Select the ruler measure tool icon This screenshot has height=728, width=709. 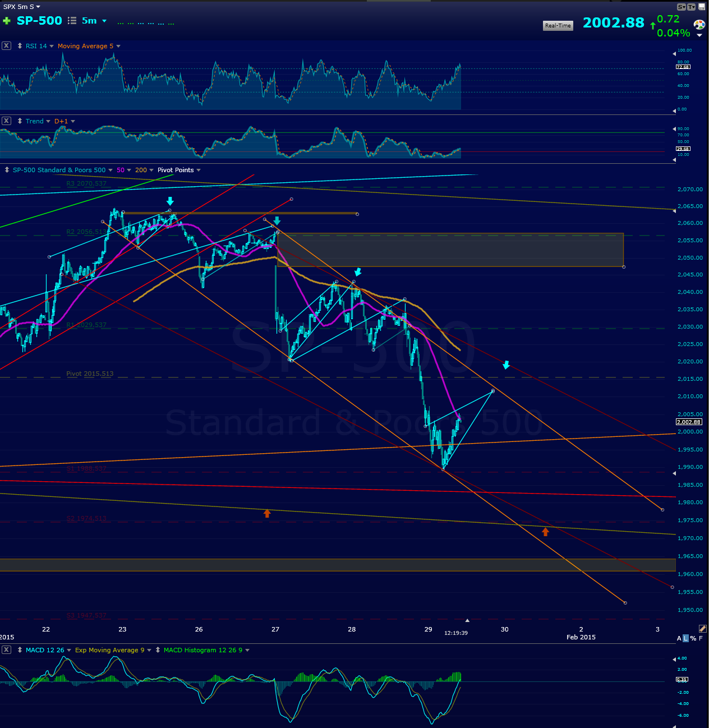click(702, 629)
